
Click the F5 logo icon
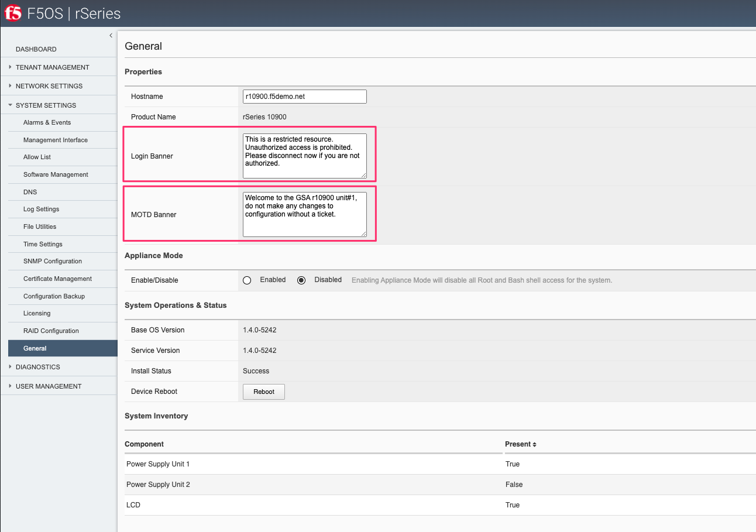click(13, 13)
